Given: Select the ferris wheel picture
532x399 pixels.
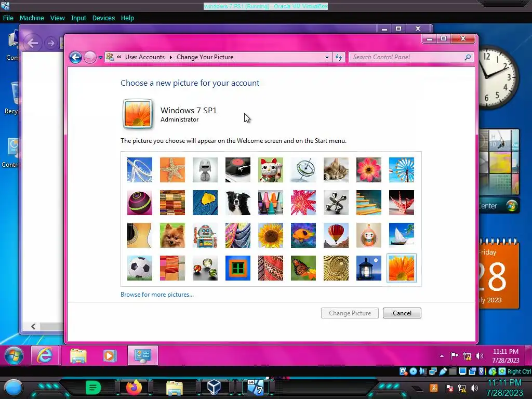Looking at the screenshot, I should pyautogui.click(x=402, y=170).
